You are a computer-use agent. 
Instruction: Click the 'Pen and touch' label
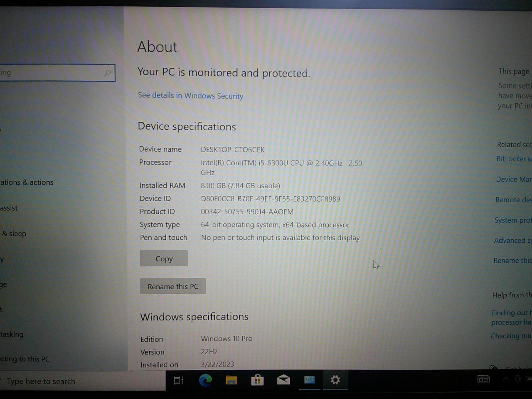click(163, 237)
